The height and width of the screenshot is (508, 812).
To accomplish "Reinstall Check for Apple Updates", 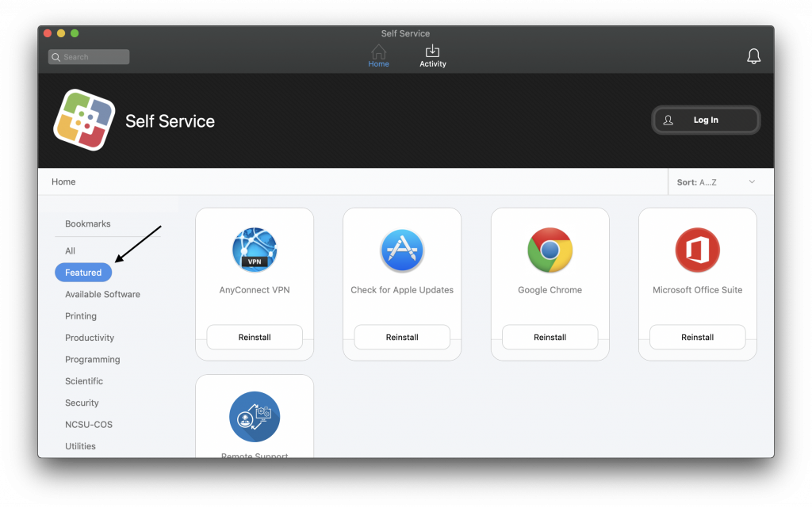I will [x=402, y=338].
